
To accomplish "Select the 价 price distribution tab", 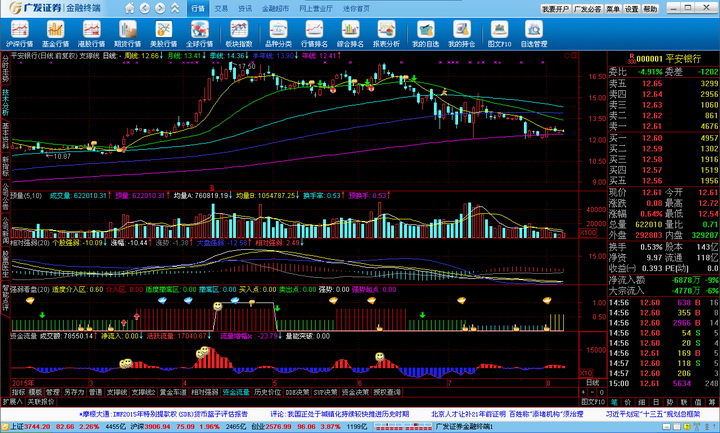I will [628, 402].
